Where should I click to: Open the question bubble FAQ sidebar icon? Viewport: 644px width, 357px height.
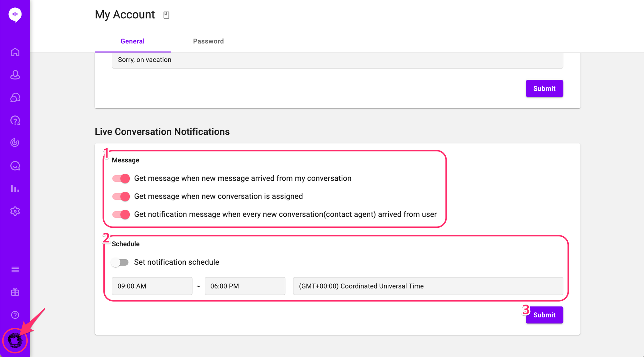[15, 121]
